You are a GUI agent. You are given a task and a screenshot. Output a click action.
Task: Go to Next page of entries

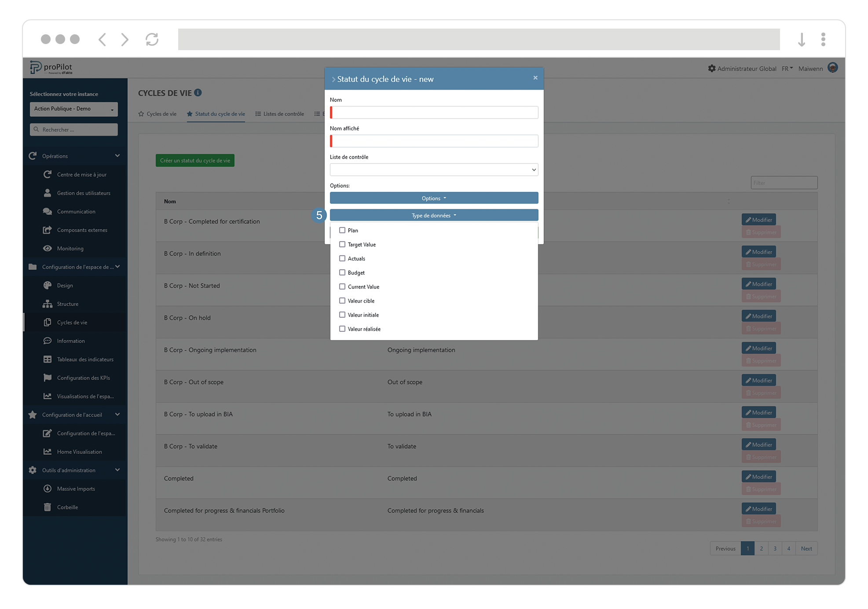806,548
